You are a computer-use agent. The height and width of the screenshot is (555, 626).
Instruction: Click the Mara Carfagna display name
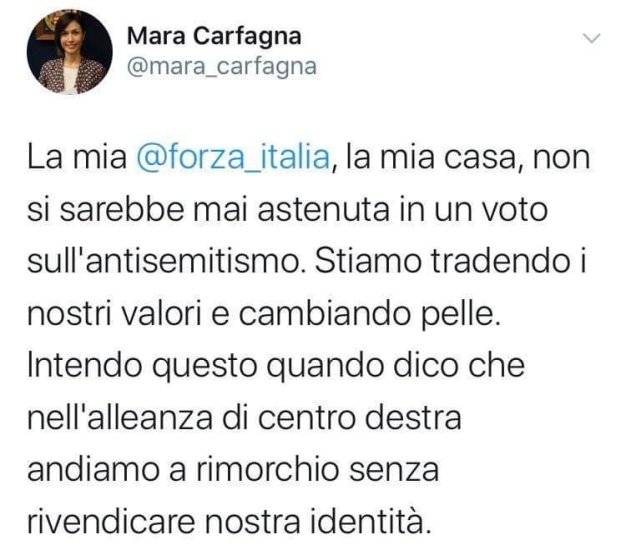(x=214, y=36)
